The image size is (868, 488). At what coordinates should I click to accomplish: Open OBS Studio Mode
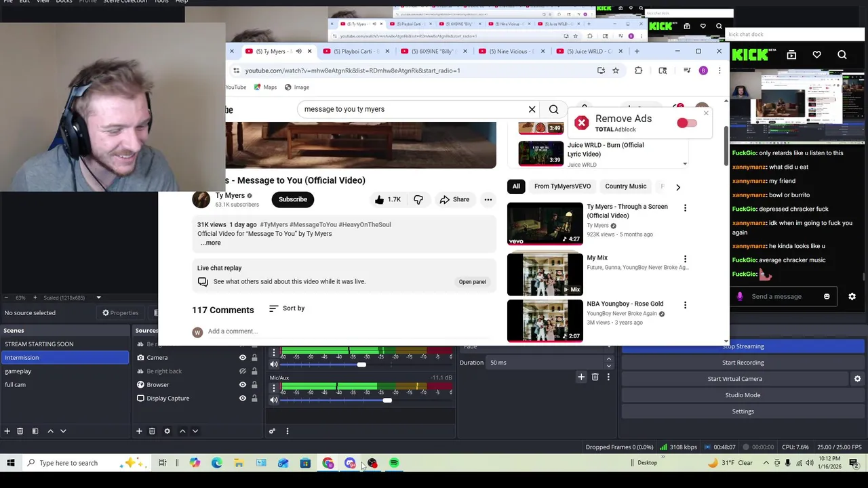point(743,395)
